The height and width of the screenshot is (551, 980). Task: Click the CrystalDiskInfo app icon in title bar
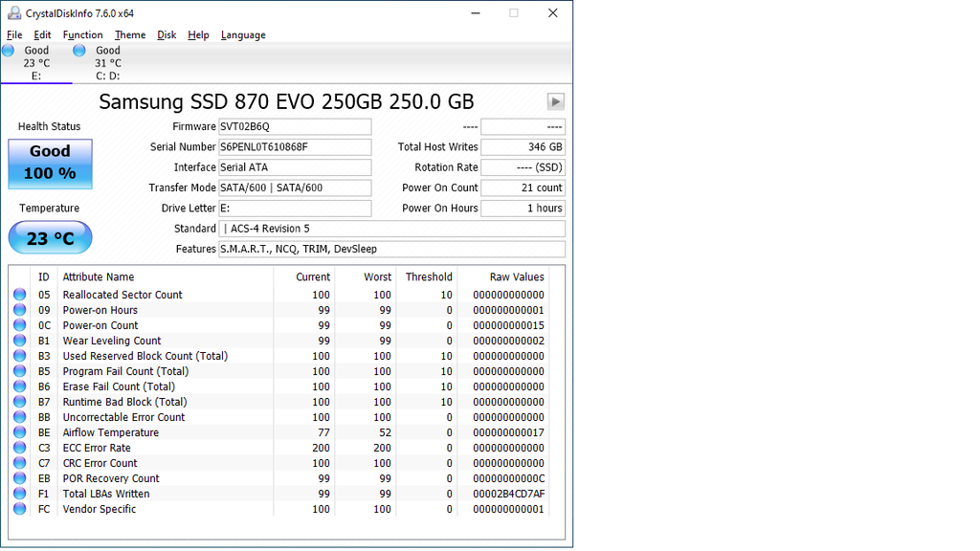[x=14, y=13]
